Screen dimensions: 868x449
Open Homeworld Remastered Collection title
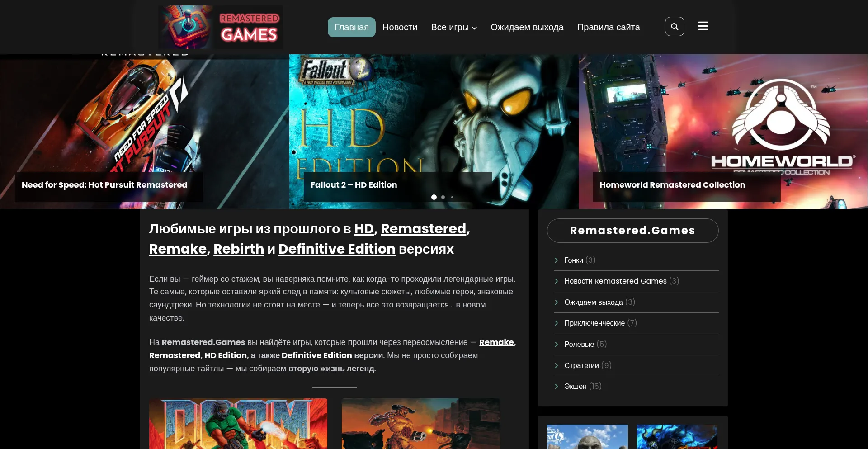pos(672,185)
